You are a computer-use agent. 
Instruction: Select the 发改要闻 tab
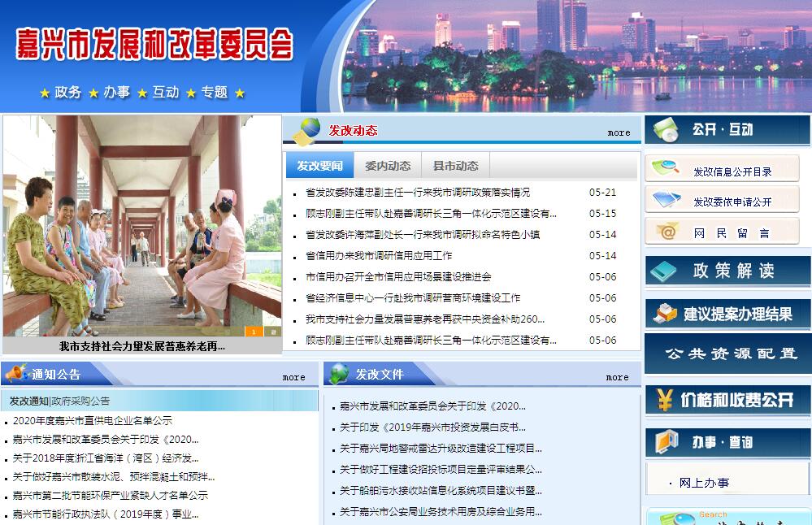(319, 166)
